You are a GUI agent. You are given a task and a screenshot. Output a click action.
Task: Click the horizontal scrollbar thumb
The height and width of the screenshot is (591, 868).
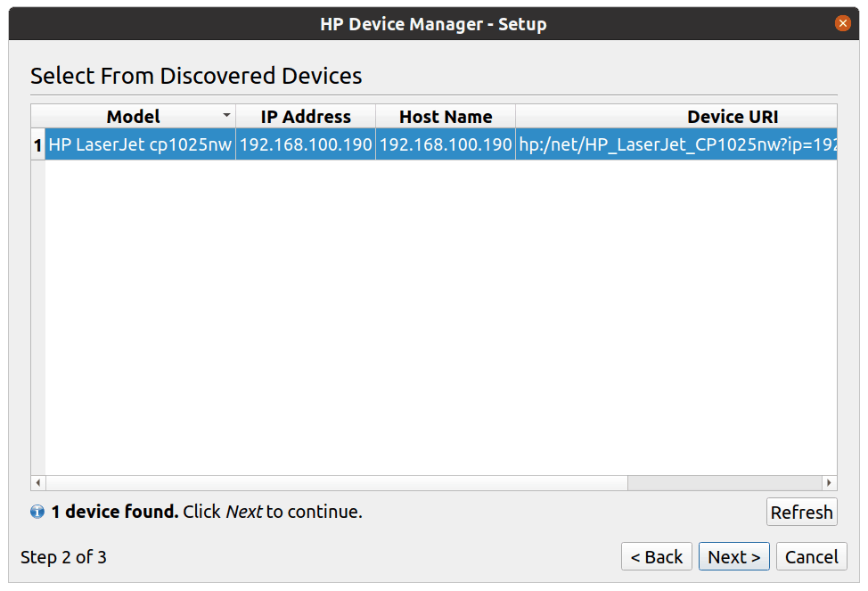point(337,482)
